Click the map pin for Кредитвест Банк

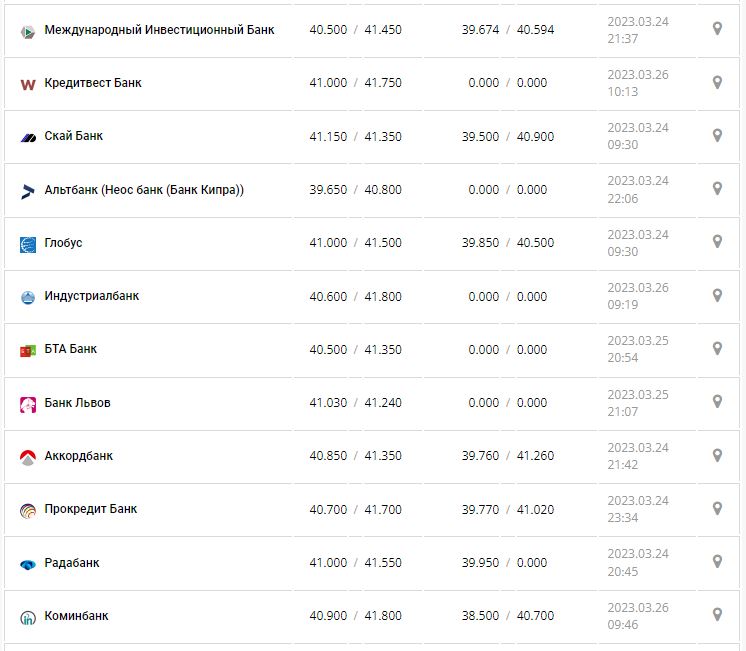pos(717,82)
